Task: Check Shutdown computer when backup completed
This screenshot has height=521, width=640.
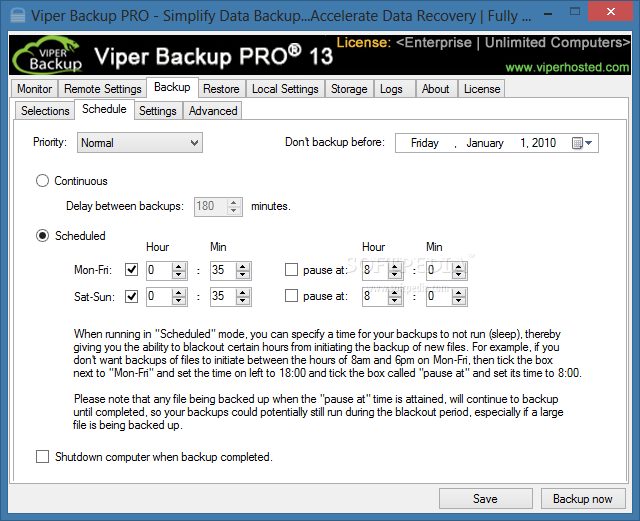Action: [x=42, y=456]
